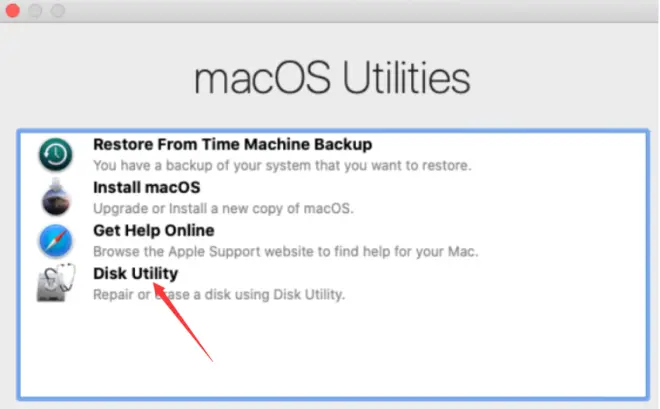Viewport: 660px width, 409px height.
Task: Click the Safari compass icon
Action: click(56, 241)
